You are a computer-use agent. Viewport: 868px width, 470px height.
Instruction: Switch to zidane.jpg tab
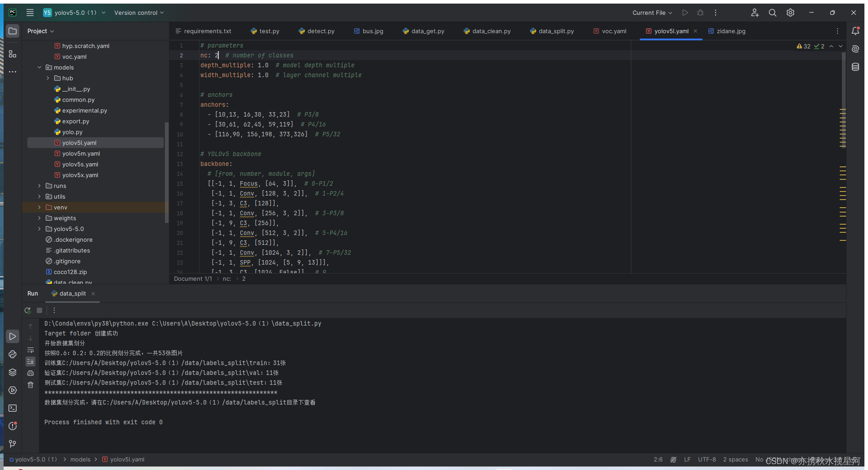click(727, 31)
